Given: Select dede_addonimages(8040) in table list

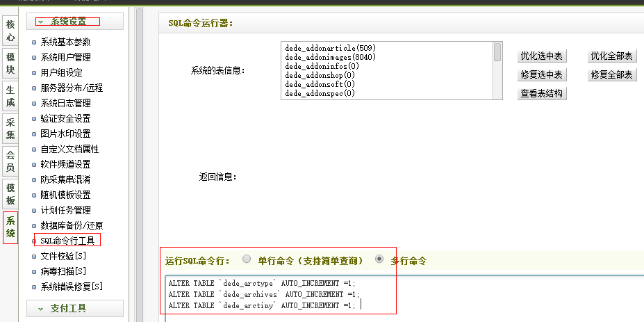Looking at the screenshot, I should pos(330,57).
